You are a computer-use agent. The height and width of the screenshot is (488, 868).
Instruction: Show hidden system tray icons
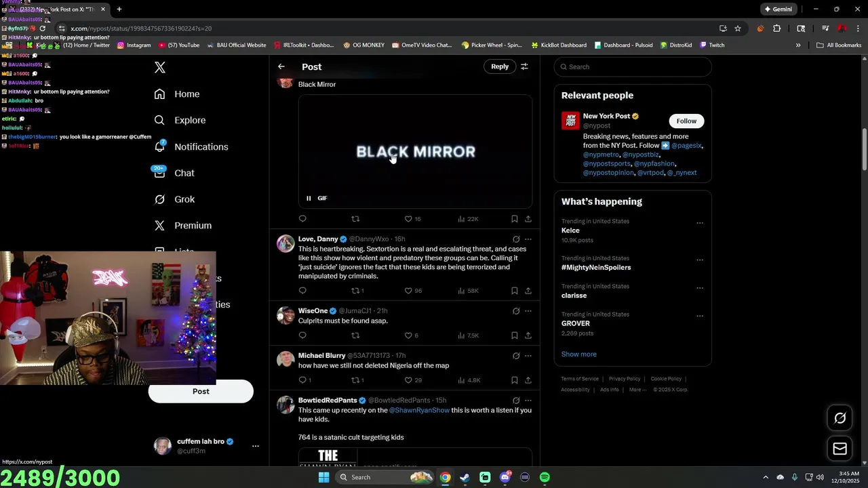pyautogui.click(x=766, y=477)
